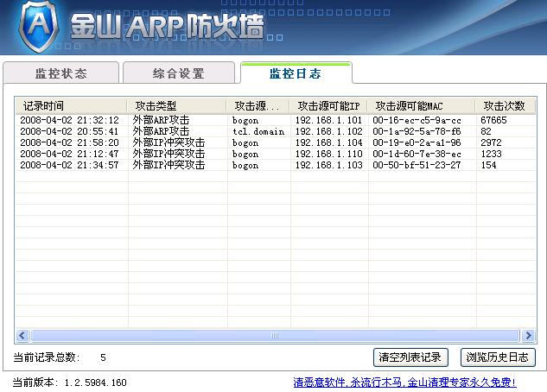
Task: Click IP address 192.168.1.101
Action: [328, 120]
